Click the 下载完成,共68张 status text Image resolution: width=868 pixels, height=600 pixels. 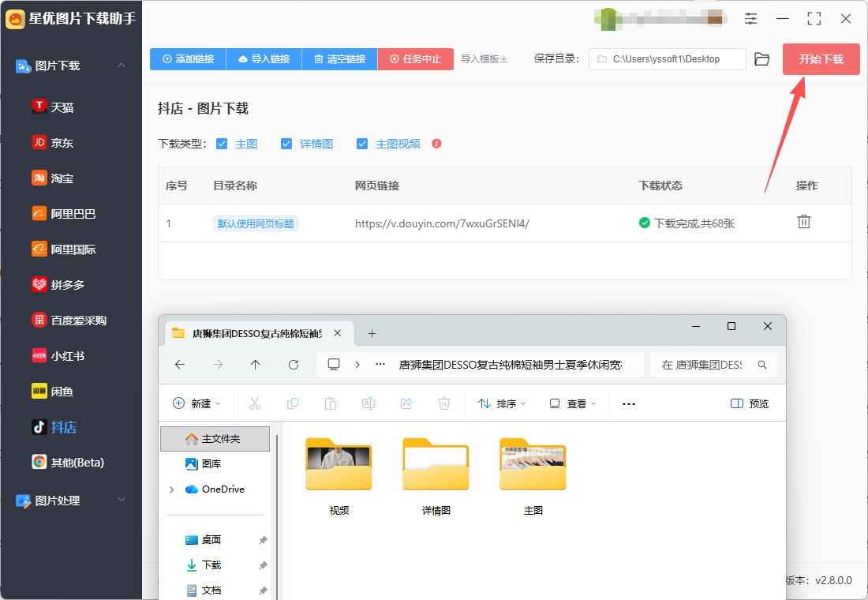(x=694, y=223)
